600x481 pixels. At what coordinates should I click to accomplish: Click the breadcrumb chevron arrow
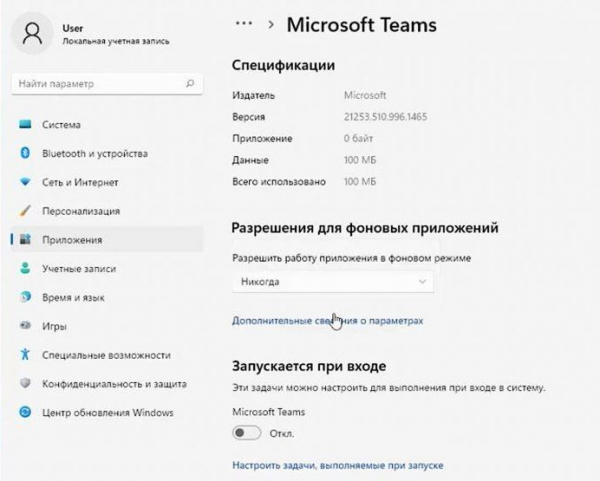pos(271,25)
